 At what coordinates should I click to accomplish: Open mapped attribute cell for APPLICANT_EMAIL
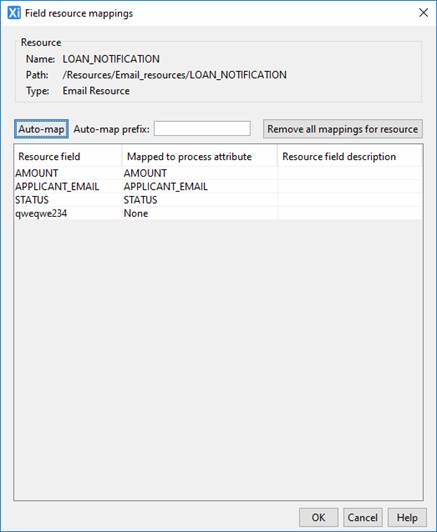tap(200, 187)
